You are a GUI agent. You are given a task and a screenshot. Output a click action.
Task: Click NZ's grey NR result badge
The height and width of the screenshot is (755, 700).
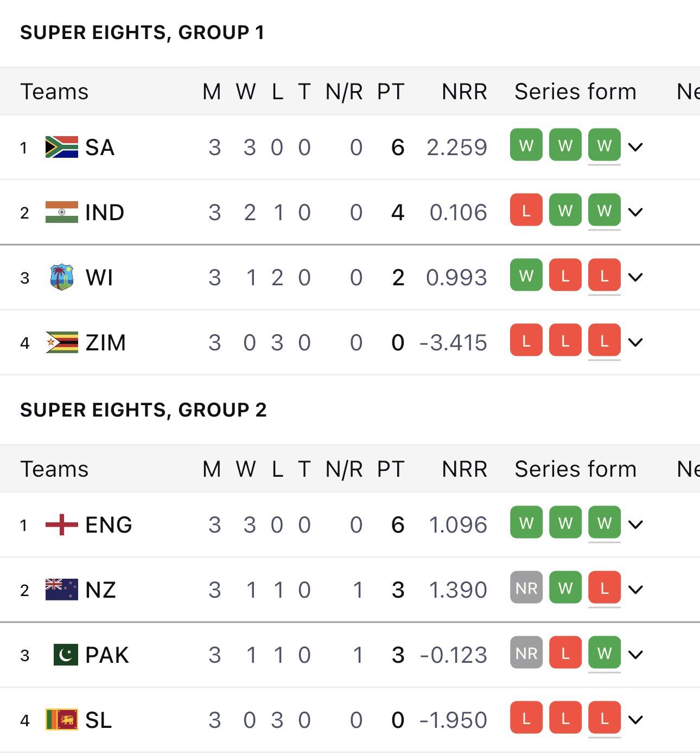526,587
